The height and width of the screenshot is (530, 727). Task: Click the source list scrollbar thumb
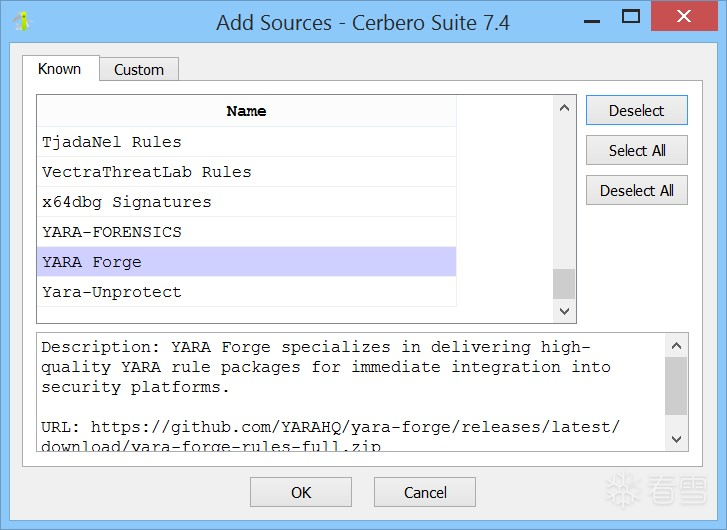[564, 284]
